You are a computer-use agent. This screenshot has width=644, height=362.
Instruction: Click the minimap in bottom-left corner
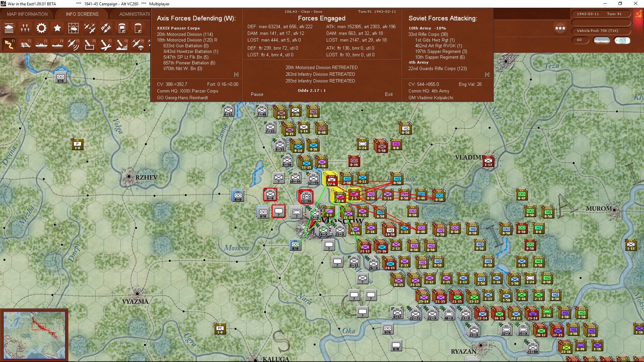(x=34, y=335)
